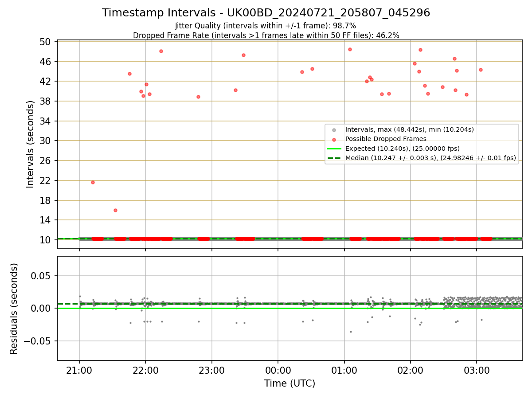532x399 pixels.
Task: Click the 'Intervals (seconds)' y-axis label
Action: click(31, 144)
